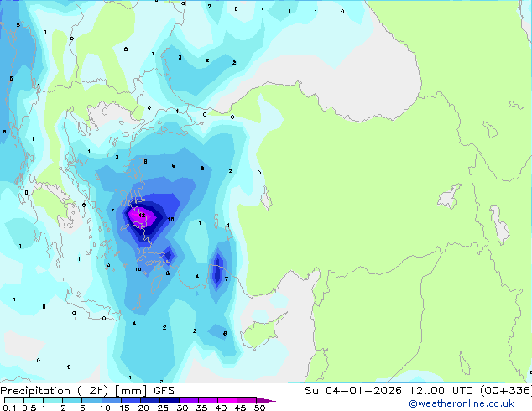
Task: Click the '20' legend scale label
Action: click(143, 408)
